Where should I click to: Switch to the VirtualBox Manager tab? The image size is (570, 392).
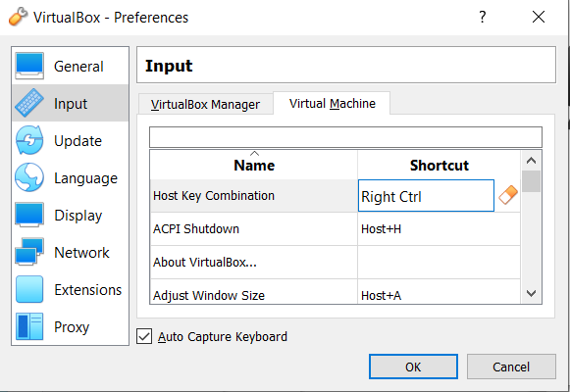[x=205, y=105]
